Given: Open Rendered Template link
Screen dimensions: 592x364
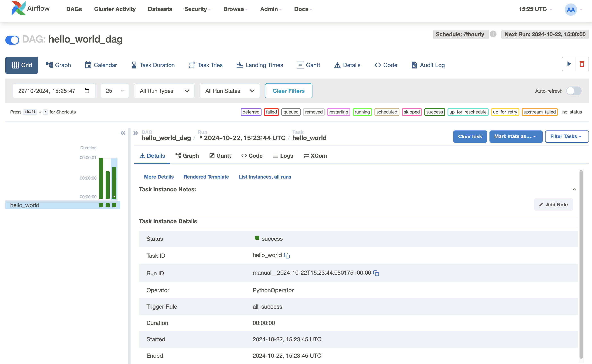Looking at the screenshot, I should click(x=206, y=177).
